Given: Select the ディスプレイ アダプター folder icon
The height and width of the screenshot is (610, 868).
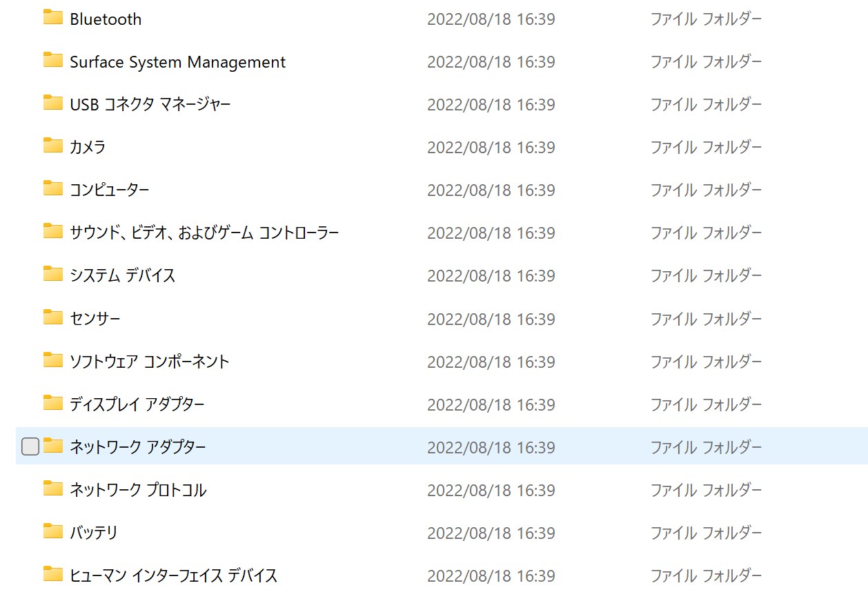Looking at the screenshot, I should tap(53, 403).
